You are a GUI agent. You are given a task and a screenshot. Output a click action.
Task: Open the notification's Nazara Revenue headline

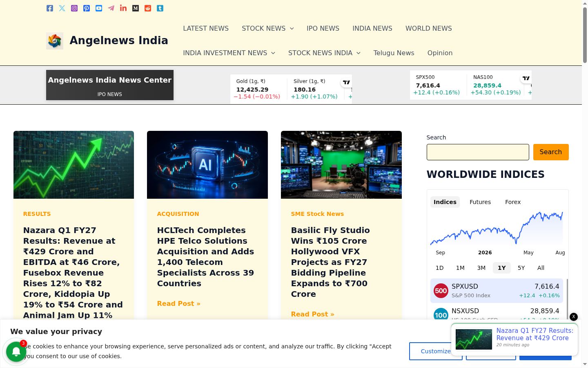click(535, 334)
